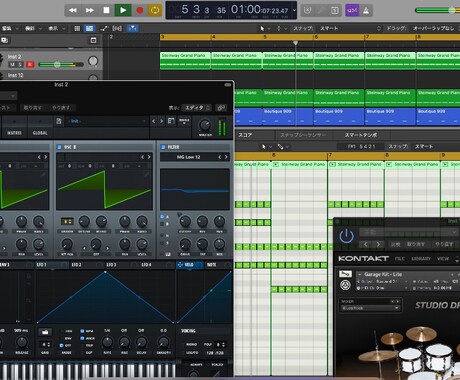This screenshot has height=380, width=460.
Task: Open the MATRIX tab in Serum
Action: pyautogui.click(x=14, y=133)
